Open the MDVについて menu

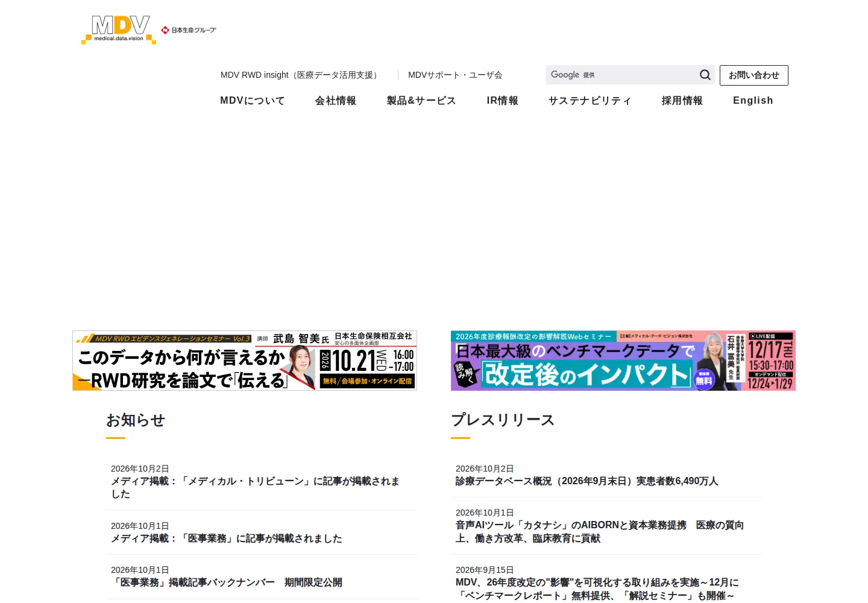253,101
